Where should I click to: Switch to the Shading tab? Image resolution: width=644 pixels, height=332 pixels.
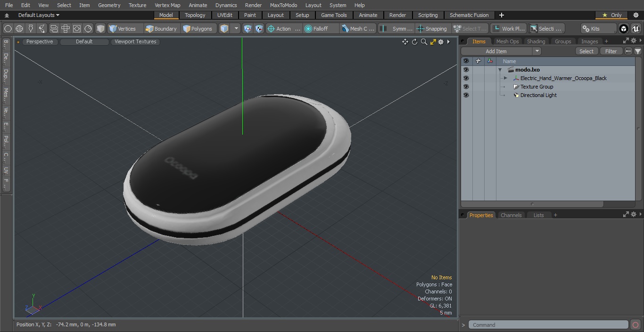coord(536,41)
